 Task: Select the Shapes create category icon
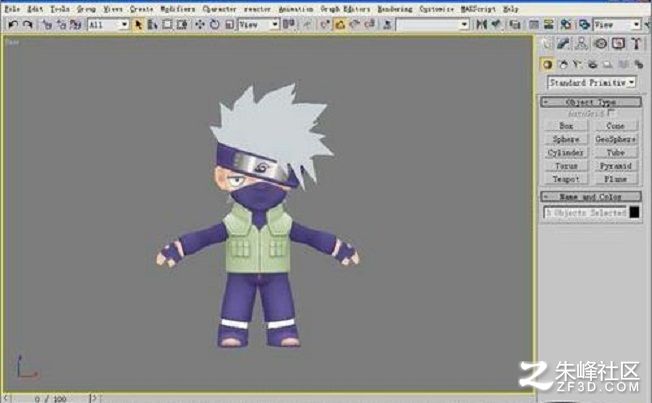[563, 64]
